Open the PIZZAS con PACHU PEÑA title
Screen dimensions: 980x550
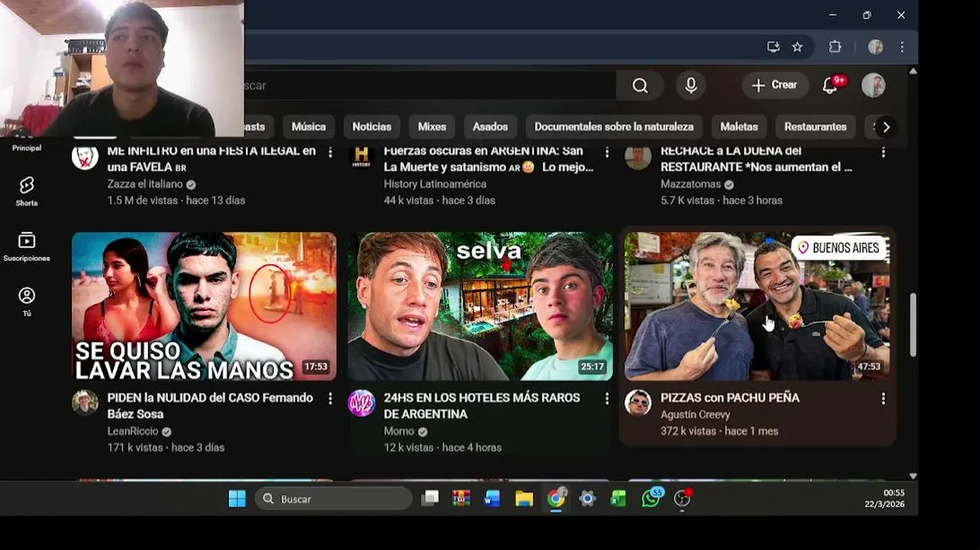pyautogui.click(x=730, y=398)
